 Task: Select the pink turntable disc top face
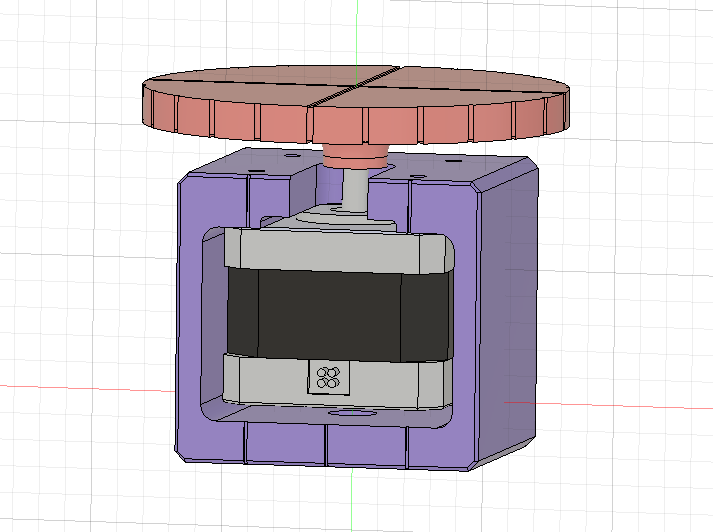355,86
